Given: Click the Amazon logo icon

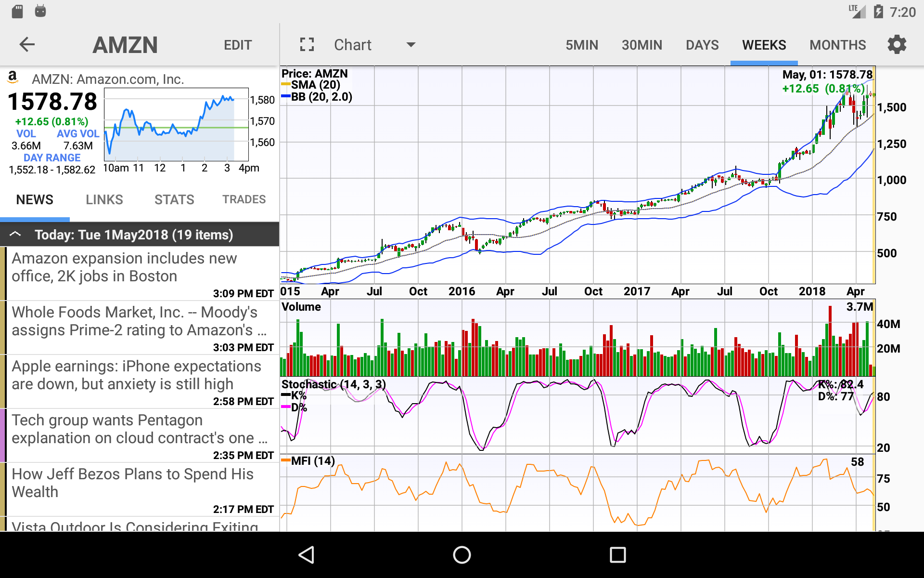Looking at the screenshot, I should point(13,78).
